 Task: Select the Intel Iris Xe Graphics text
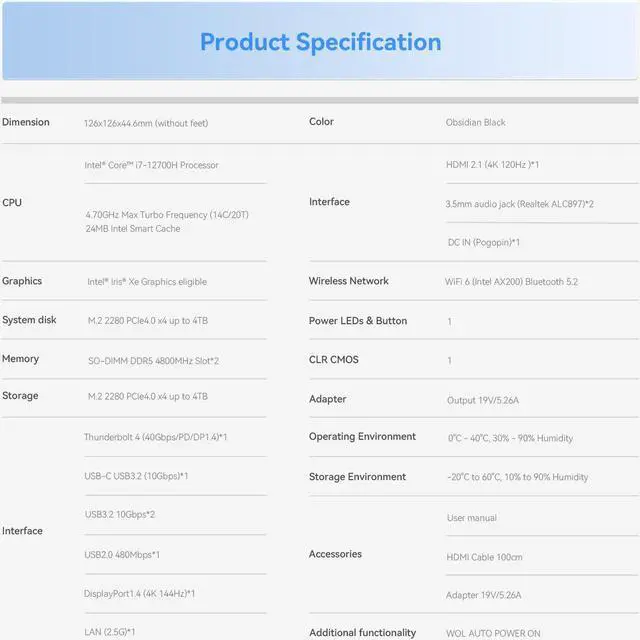pyautogui.click(x=147, y=282)
